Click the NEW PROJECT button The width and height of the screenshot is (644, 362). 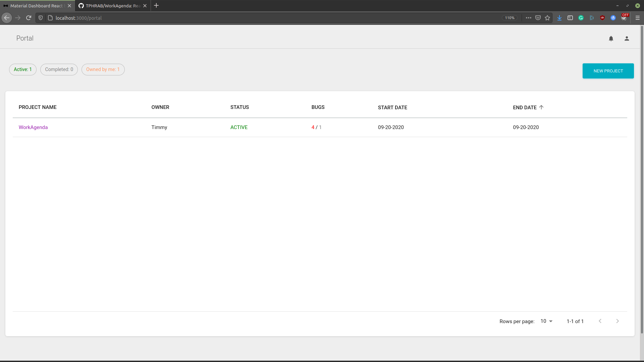coord(608,71)
